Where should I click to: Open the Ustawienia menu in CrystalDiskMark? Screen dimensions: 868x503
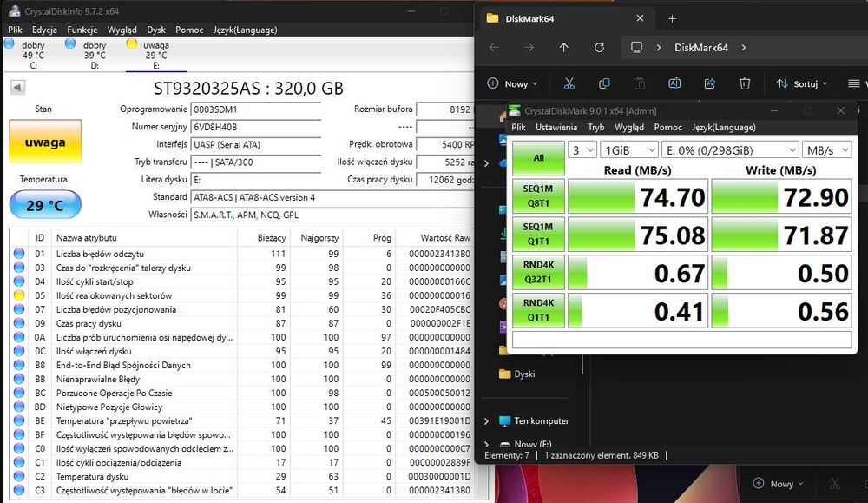tap(556, 128)
